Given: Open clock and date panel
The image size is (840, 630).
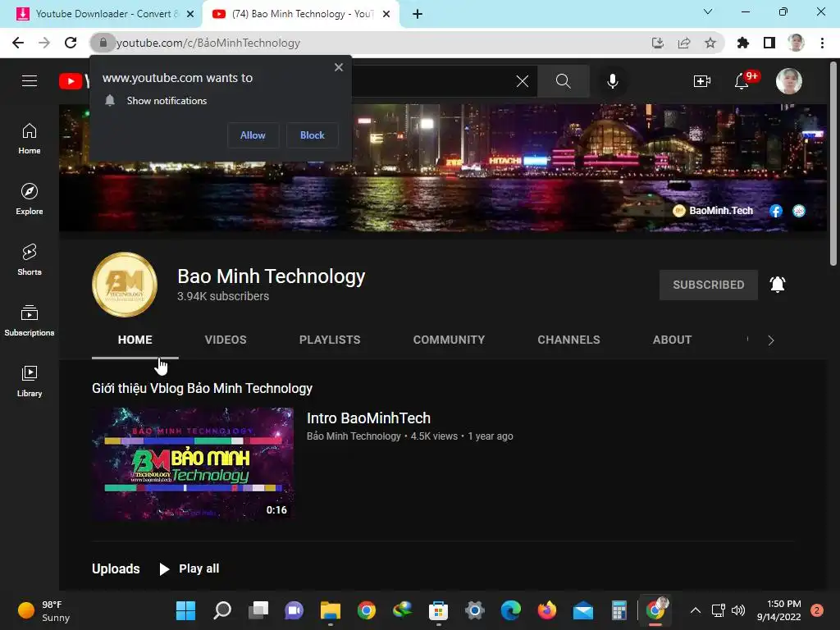Looking at the screenshot, I should pos(778,610).
